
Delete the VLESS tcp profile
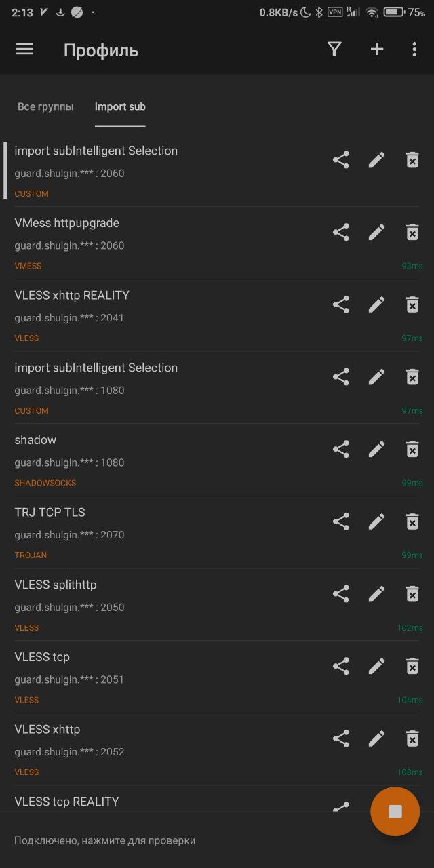412,666
